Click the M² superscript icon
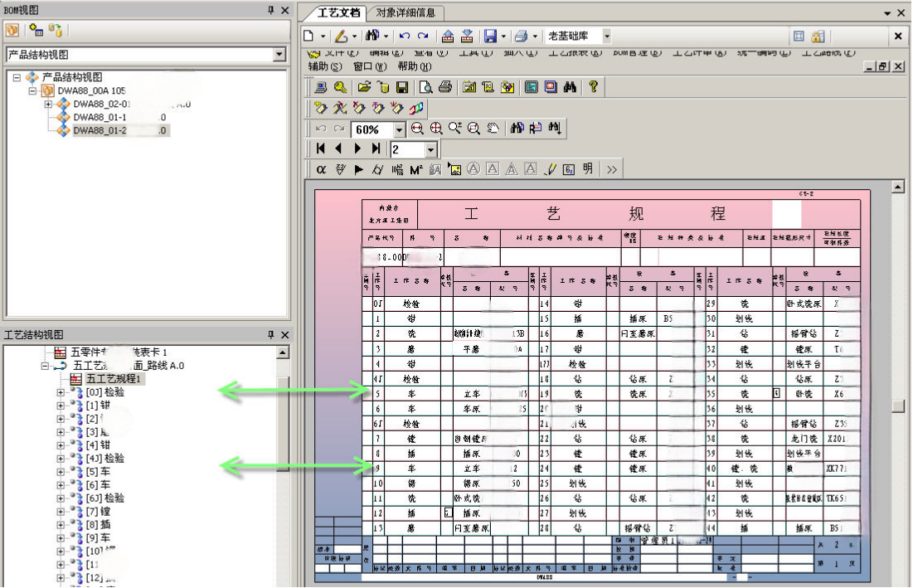Image resolution: width=913 pixels, height=588 pixels. (x=416, y=169)
